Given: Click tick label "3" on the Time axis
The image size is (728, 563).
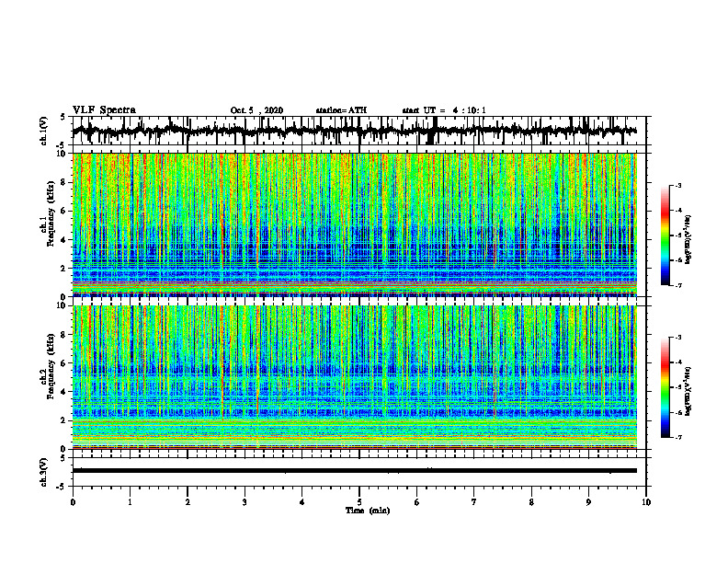Looking at the screenshot, I should click(245, 502).
